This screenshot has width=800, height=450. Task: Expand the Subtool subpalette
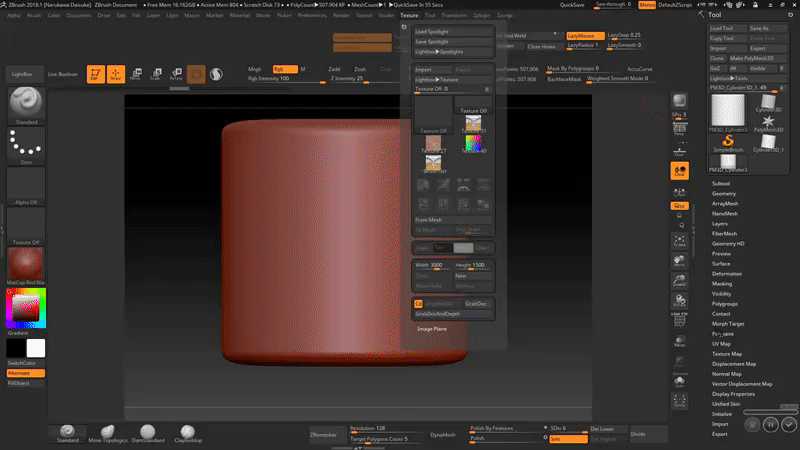(x=721, y=184)
